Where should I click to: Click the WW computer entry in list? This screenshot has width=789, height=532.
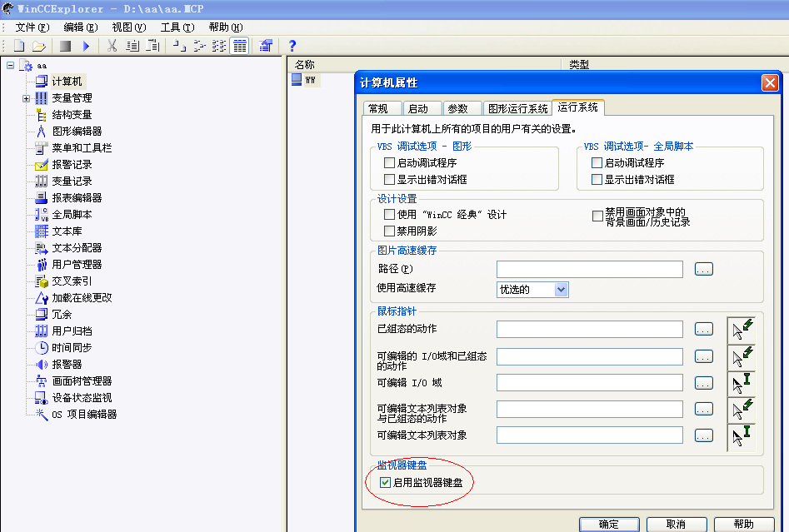[x=310, y=80]
